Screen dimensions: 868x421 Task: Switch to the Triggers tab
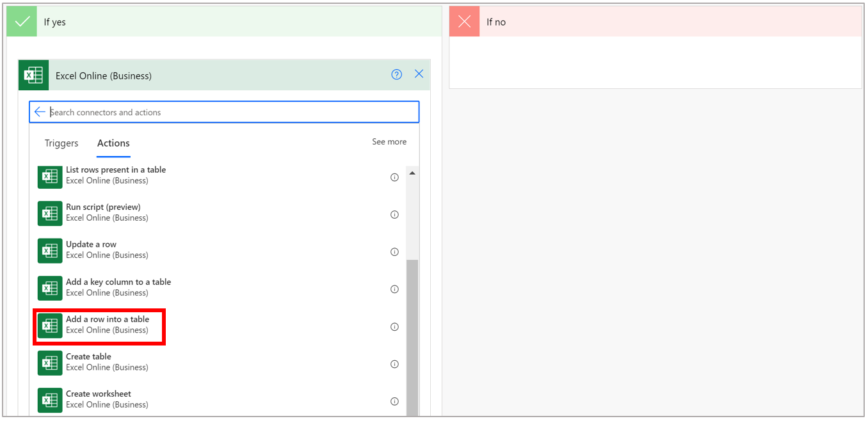click(61, 143)
